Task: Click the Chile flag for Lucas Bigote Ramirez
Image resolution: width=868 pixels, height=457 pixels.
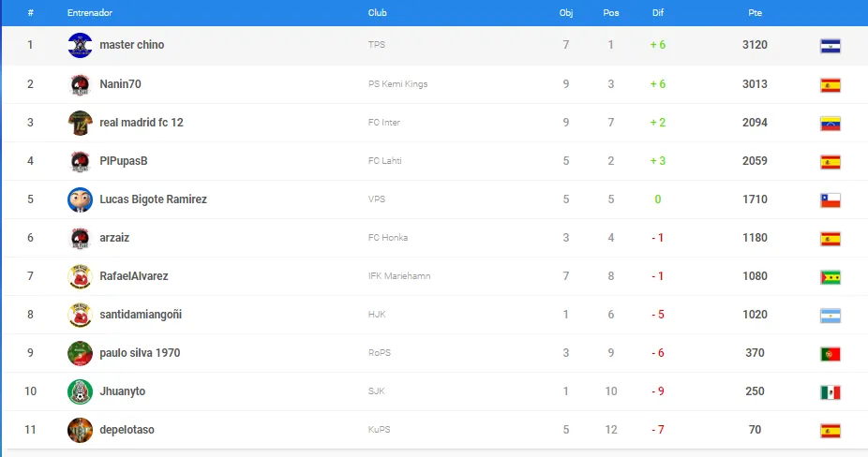Action: point(831,200)
